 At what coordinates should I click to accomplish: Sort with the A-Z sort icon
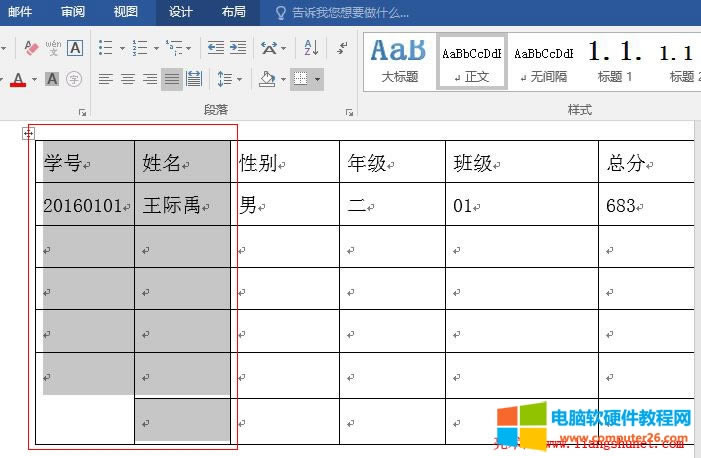pyautogui.click(x=311, y=47)
